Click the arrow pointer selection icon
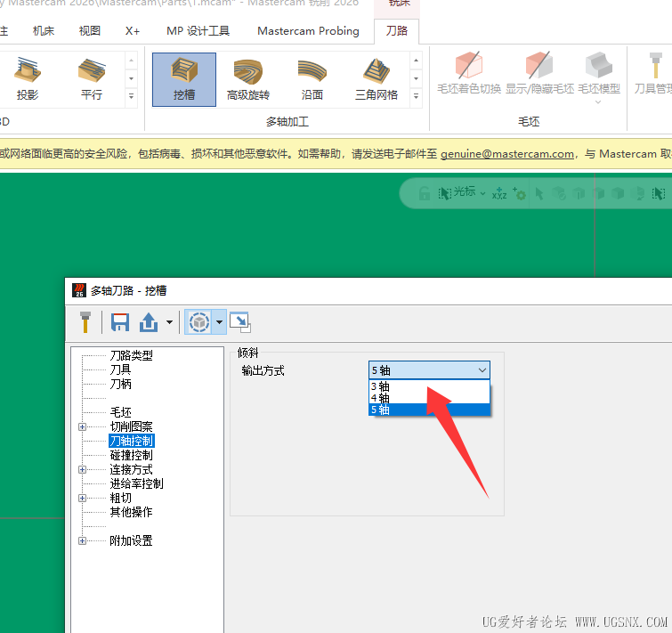 [x=539, y=194]
